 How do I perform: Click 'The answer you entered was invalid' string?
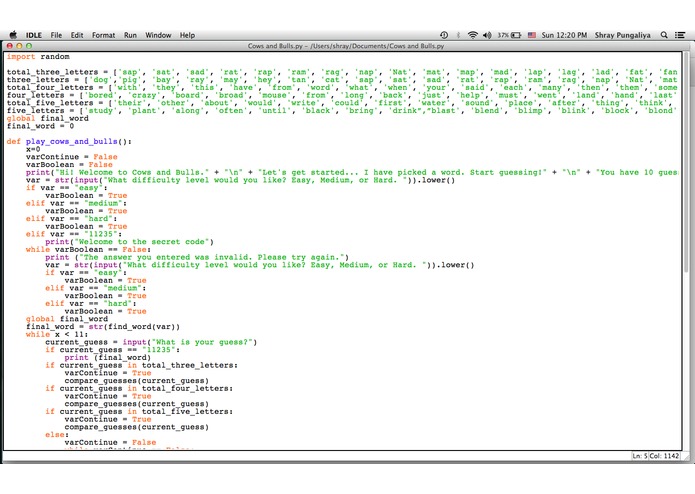pyautogui.click(x=214, y=257)
